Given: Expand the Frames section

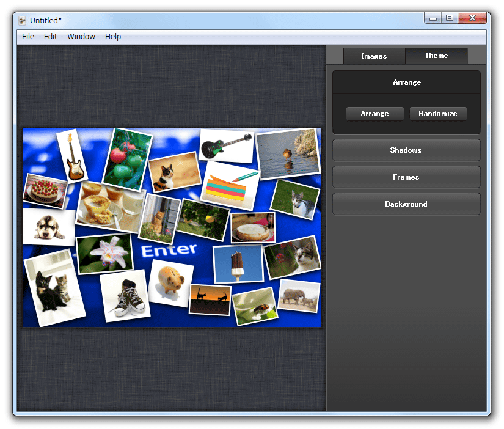Looking at the screenshot, I should (406, 177).
